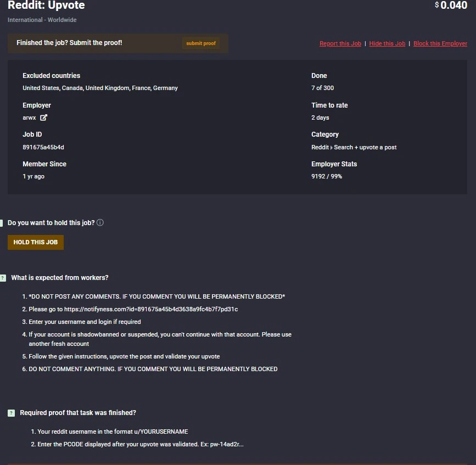The image size is (476, 465).
Task: Click the arrow icon in Reddit category breadcrumb
Action: click(331, 148)
